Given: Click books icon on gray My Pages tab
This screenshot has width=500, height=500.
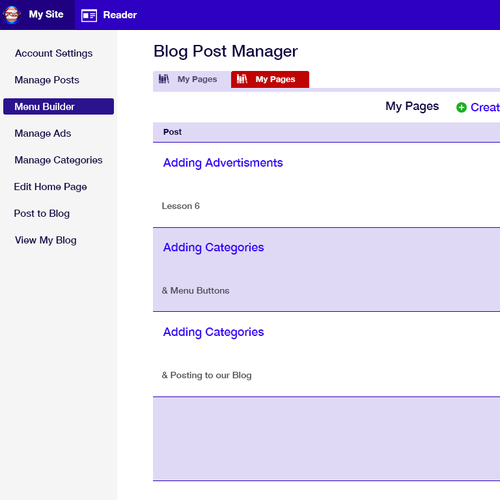Looking at the screenshot, I should coord(164,79).
